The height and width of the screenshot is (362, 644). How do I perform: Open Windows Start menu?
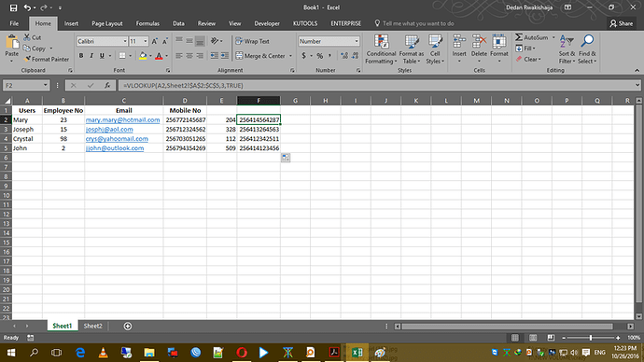tap(11, 353)
